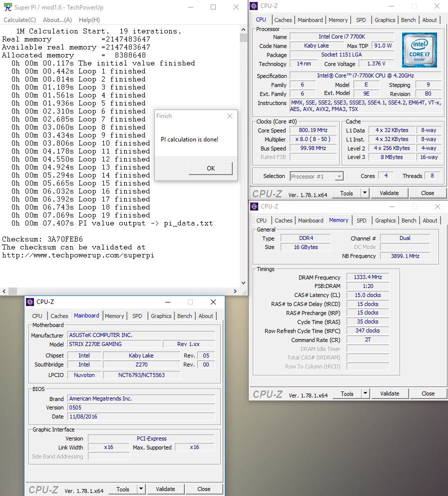Viewport: 448px width, 496px height.
Task: Click Close button in top CPU-Z window
Action: point(428,193)
